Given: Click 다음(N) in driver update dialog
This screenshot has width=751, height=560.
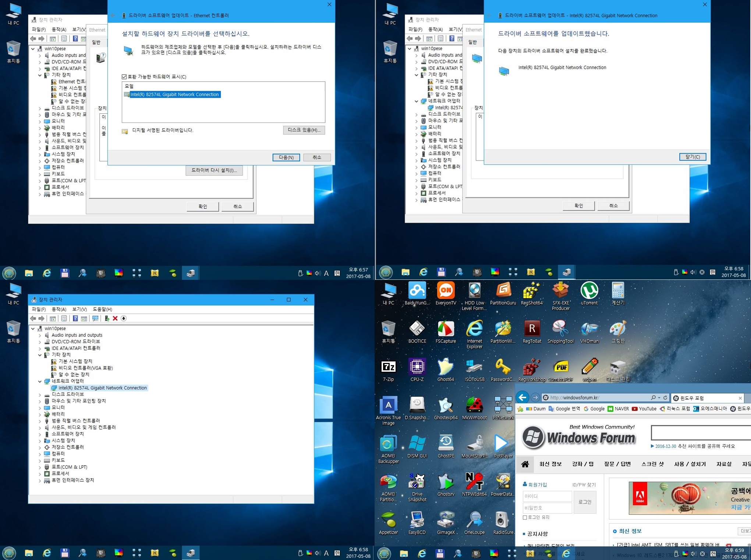Looking at the screenshot, I should click(x=286, y=157).
